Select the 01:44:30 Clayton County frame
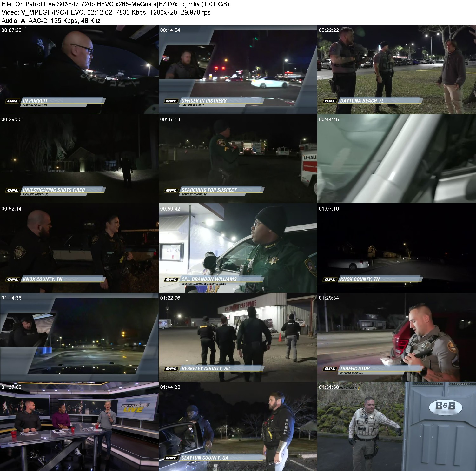This screenshot has width=476, height=471. [x=238, y=427]
